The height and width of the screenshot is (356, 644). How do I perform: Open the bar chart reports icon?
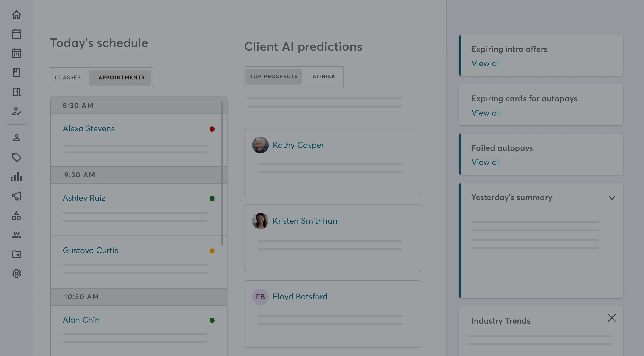[x=17, y=177]
